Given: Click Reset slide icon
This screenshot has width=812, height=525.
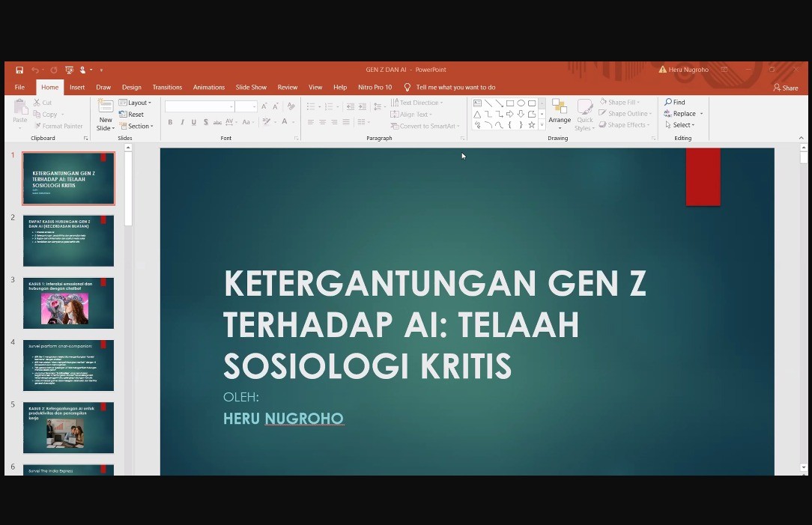Looking at the screenshot, I should [131, 115].
